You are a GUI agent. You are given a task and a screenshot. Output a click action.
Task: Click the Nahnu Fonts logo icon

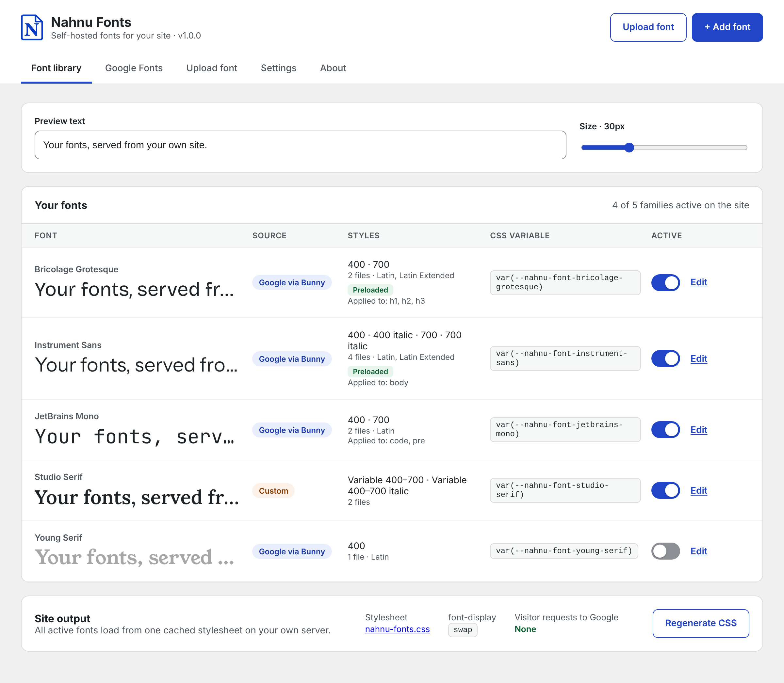[32, 27]
